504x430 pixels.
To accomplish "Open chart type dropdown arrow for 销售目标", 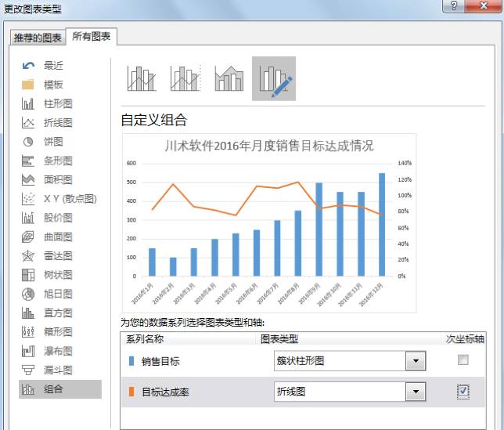I will coord(416,361).
